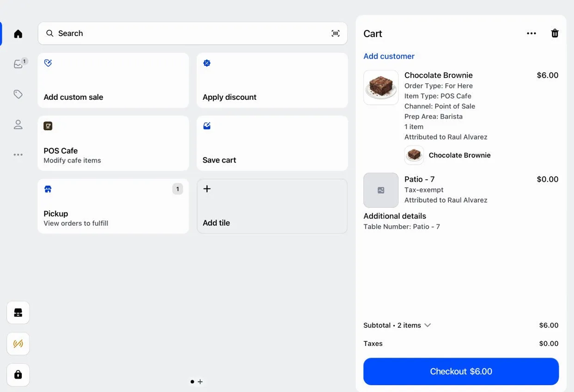Click the plus icon on Add tile

pos(207,188)
